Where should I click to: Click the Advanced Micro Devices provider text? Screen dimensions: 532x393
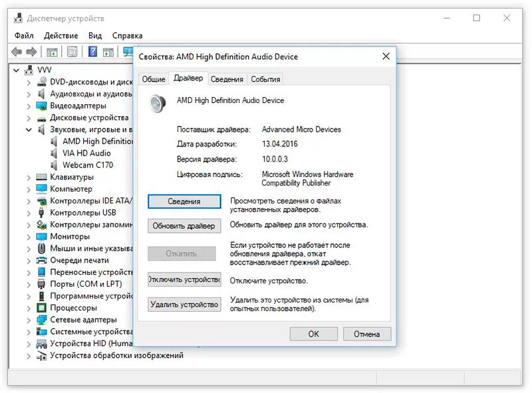301,129
